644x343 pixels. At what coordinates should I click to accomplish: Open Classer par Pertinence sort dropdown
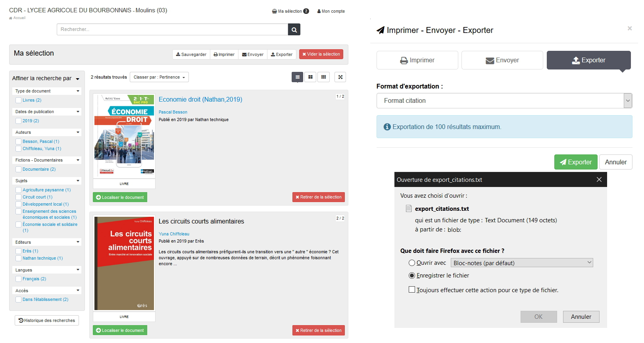coord(159,77)
